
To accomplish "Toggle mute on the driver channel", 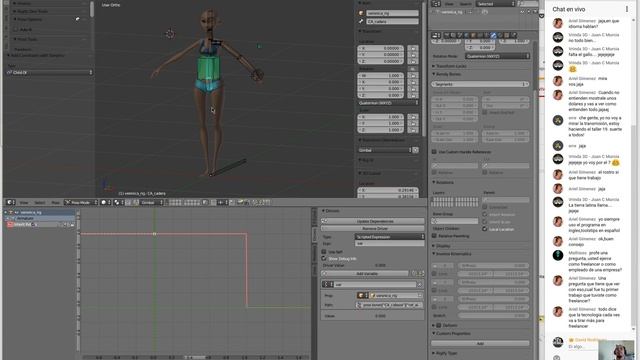I will tap(65, 224).
